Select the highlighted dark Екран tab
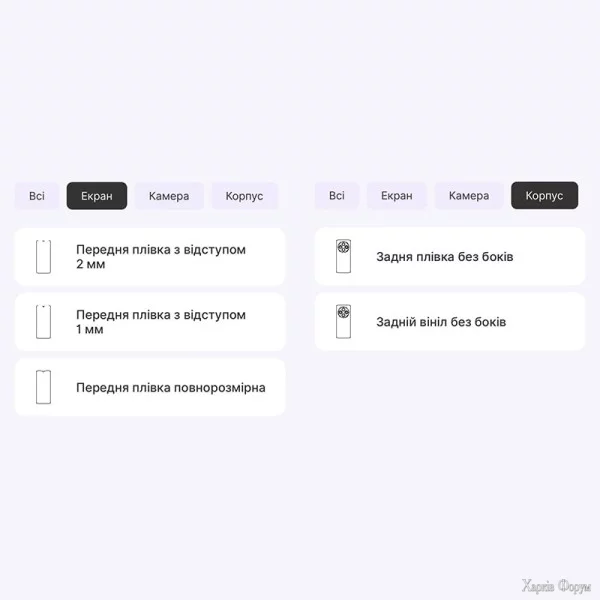The image size is (600, 600). point(97,196)
